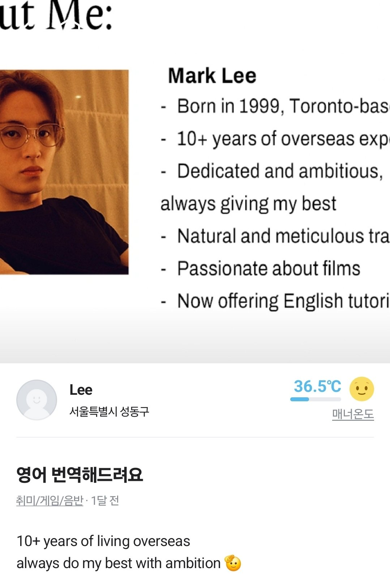The image size is (390, 588).
Task: Tap the saluting emoji in description
Action: (x=233, y=563)
